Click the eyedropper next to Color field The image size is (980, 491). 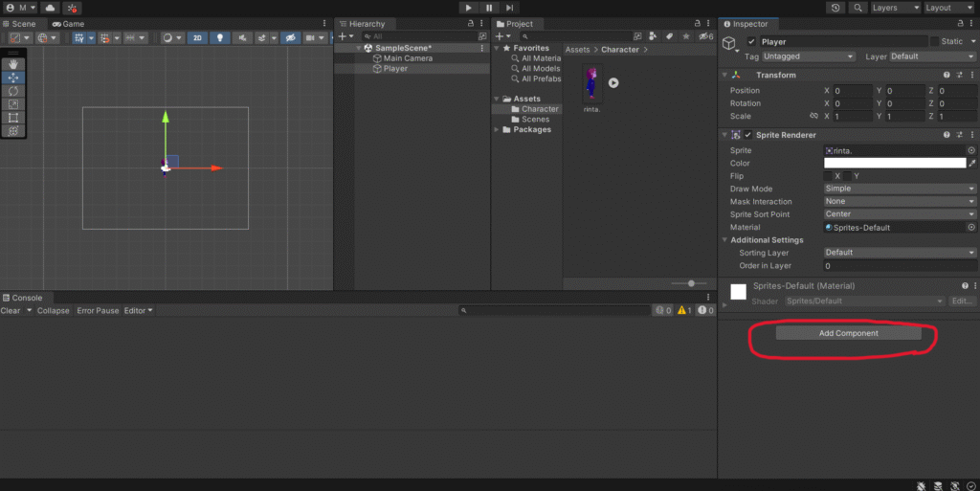point(971,164)
